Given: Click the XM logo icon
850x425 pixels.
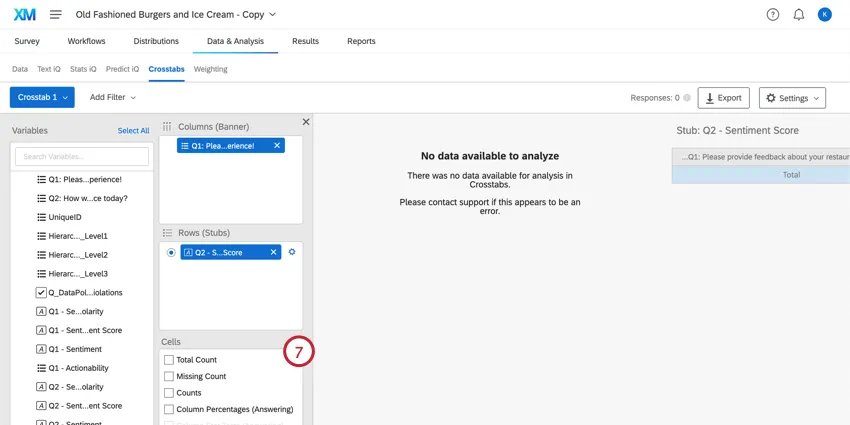Looking at the screenshot, I should tap(25, 14).
